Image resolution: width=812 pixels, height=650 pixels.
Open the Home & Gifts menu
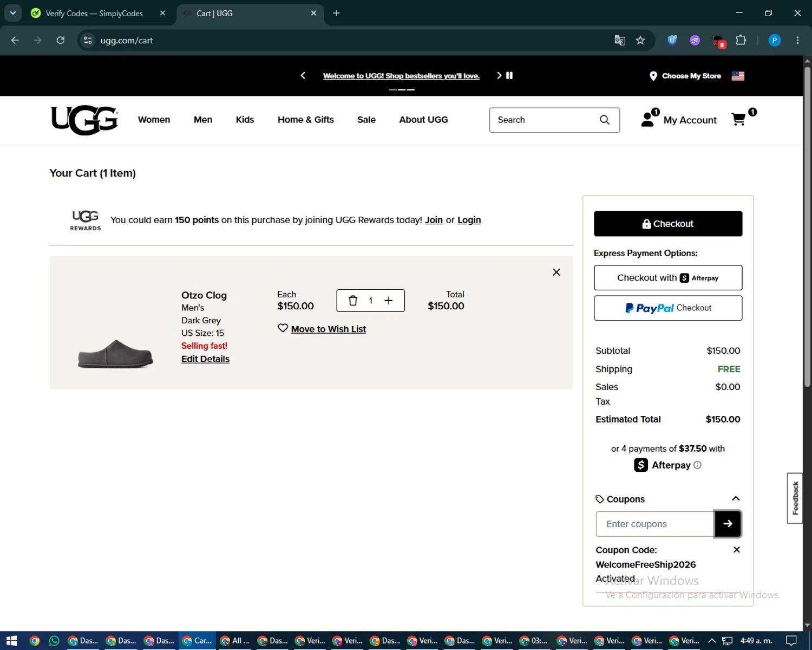(306, 120)
